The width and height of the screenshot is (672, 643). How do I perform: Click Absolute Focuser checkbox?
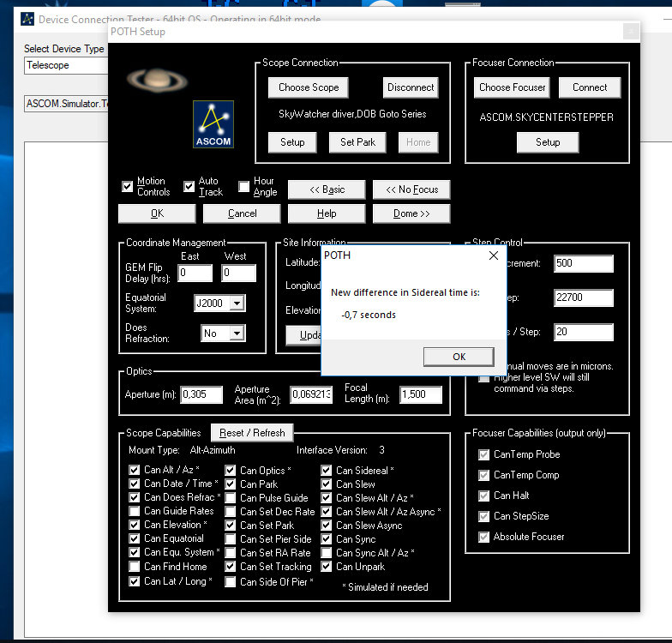[483, 537]
